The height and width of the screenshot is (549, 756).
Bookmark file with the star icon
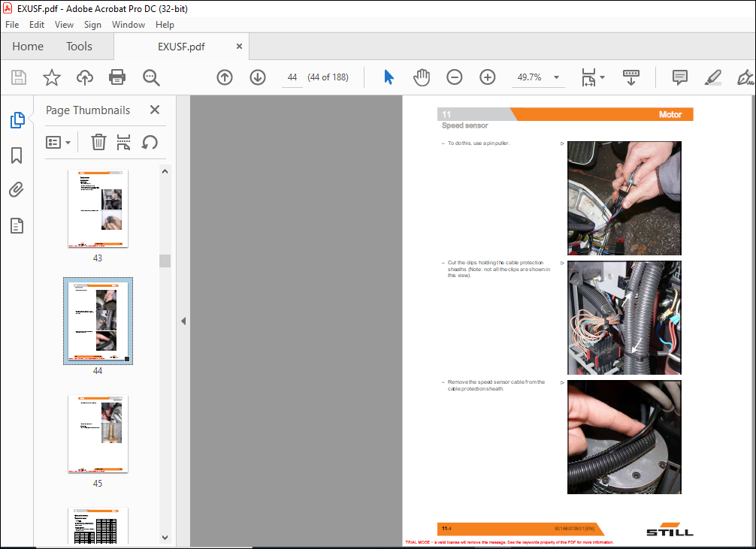[x=52, y=77]
